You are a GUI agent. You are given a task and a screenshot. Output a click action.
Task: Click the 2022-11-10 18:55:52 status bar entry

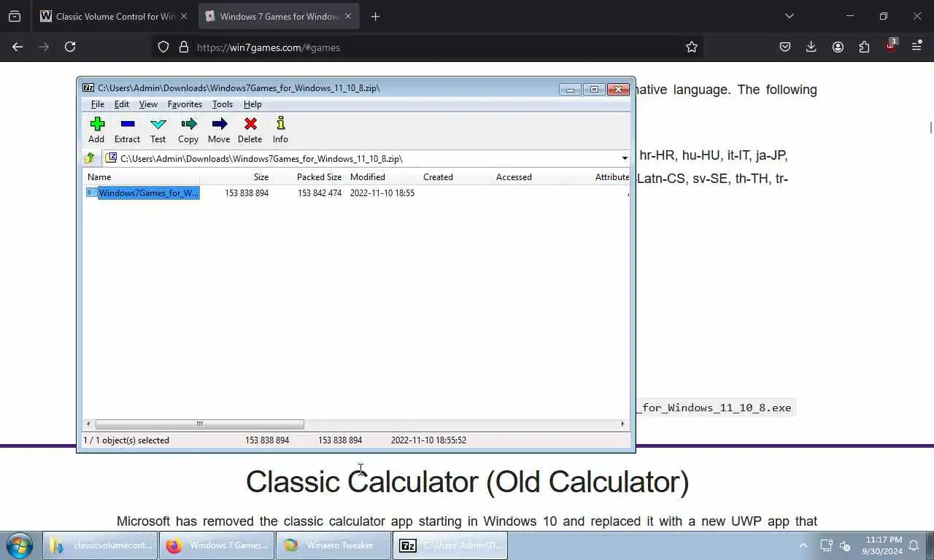click(x=428, y=440)
